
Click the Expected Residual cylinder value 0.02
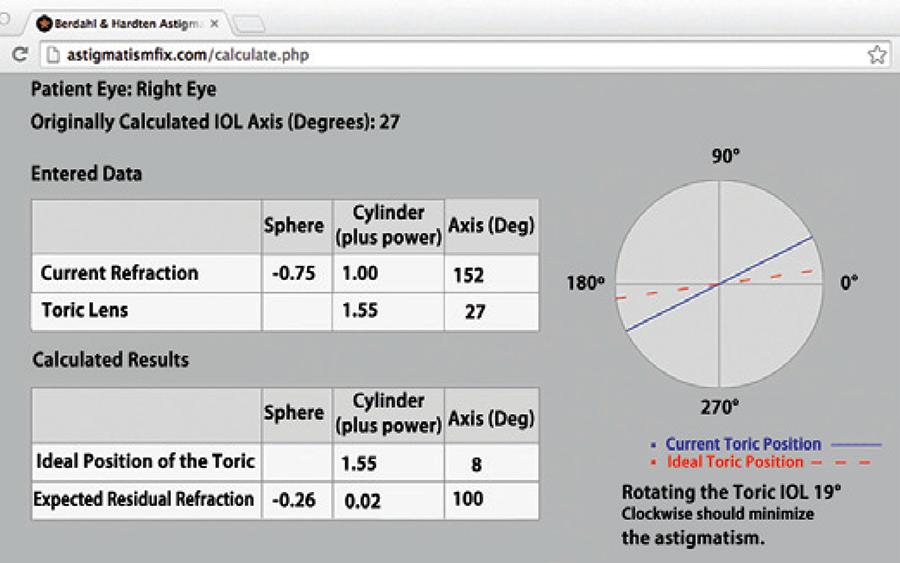tap(363, 500)
